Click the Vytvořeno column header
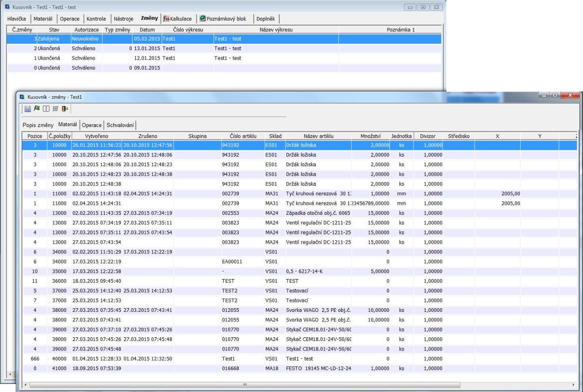This screenshot has width=583, height=392. click(96, 136)
